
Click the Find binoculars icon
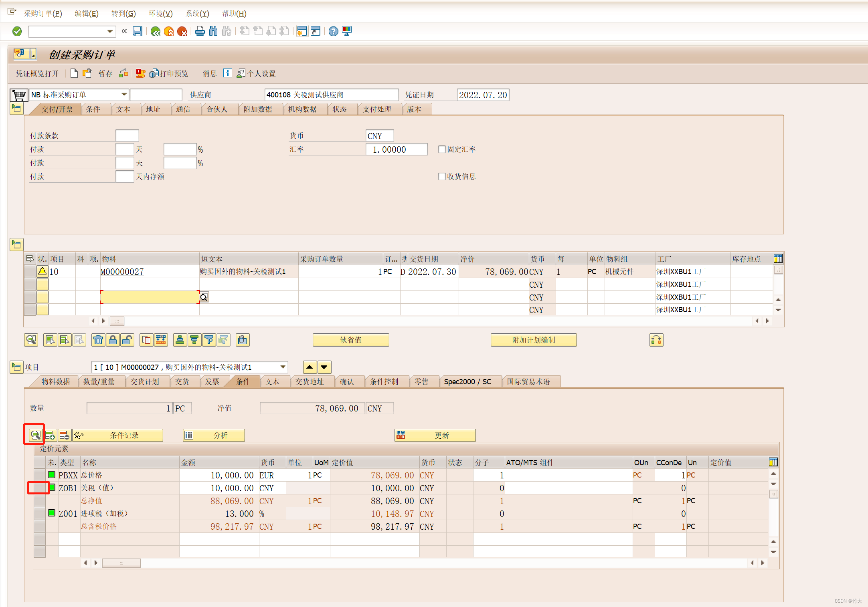(x=213, y=31)
